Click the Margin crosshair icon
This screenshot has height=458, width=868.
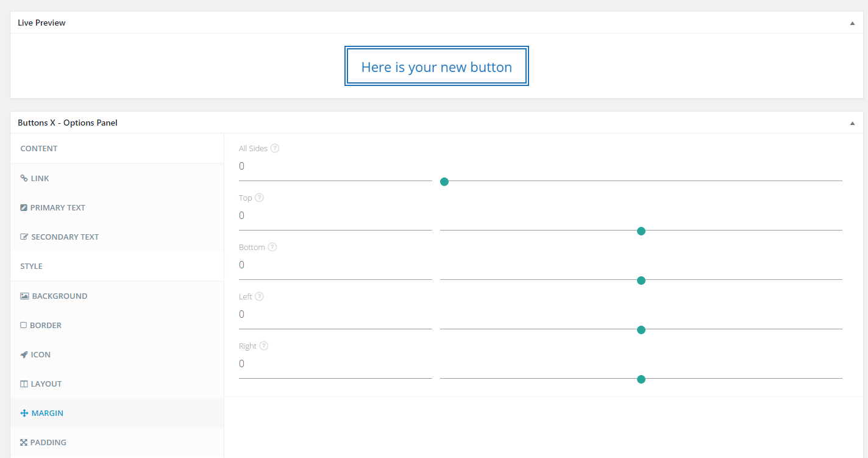(x=23, y=413)
